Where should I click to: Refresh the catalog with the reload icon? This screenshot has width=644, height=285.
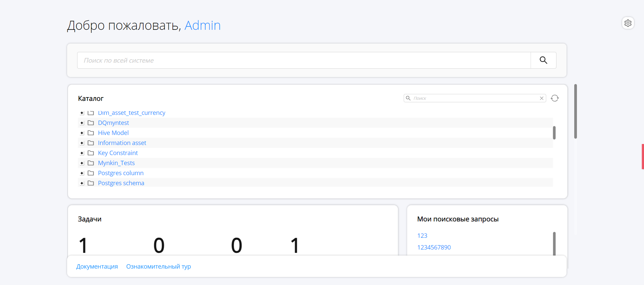(x=555, y=98)
